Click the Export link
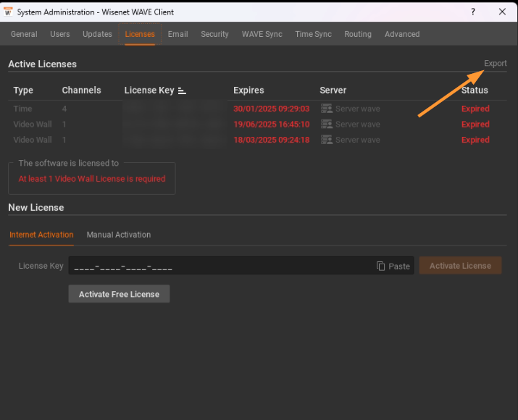The image size is (518, 420). (x=496, y=64)
